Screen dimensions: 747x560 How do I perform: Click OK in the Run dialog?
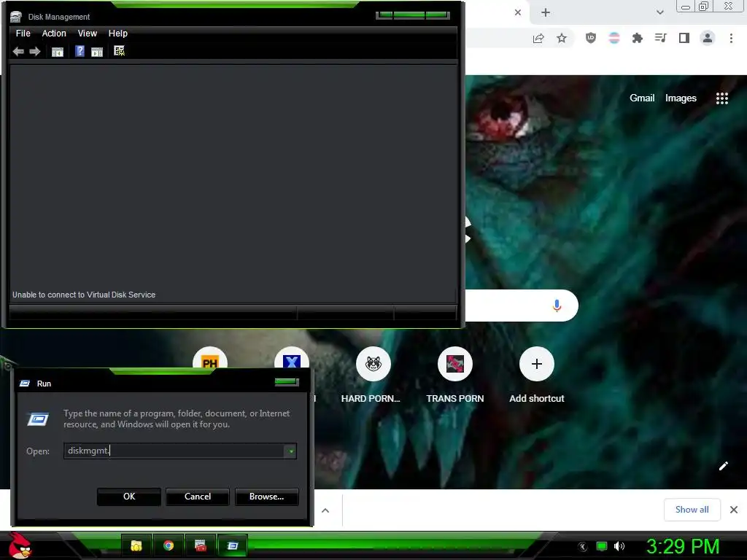(x=129, y=497)
